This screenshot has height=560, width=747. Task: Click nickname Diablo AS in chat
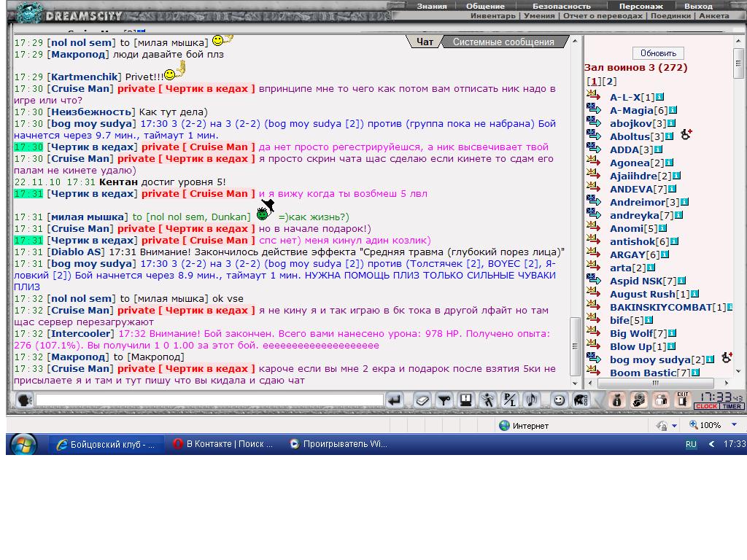77,252
